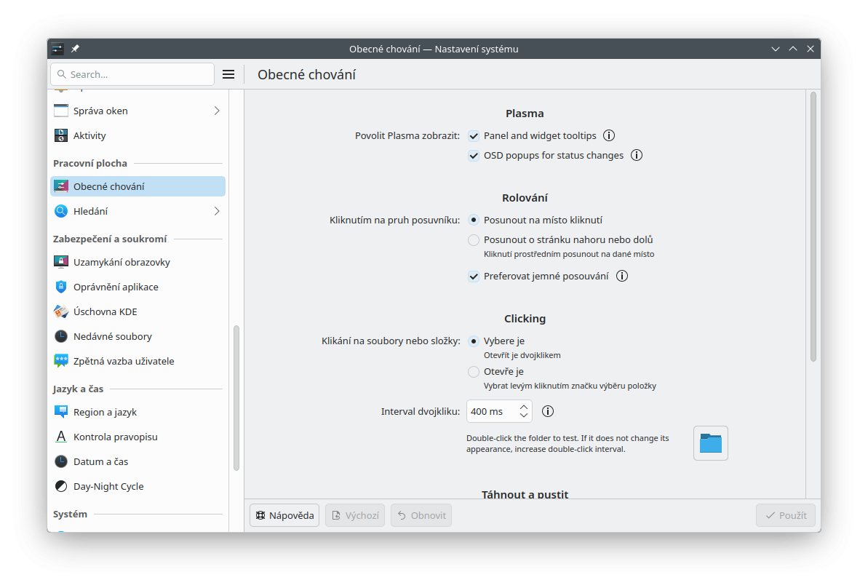Increase double-click interval with up arrow
This screenshot has width=868, height=588.
(524, 407)
